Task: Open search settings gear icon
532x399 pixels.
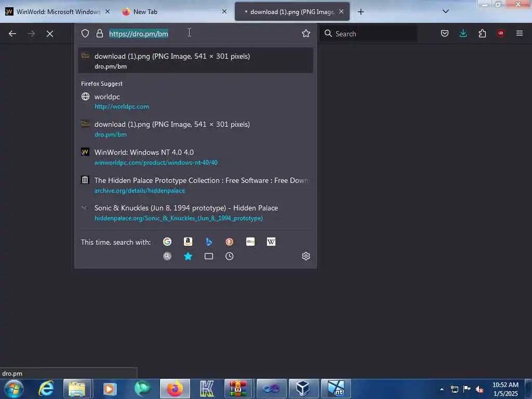Action: pos(306,256)
